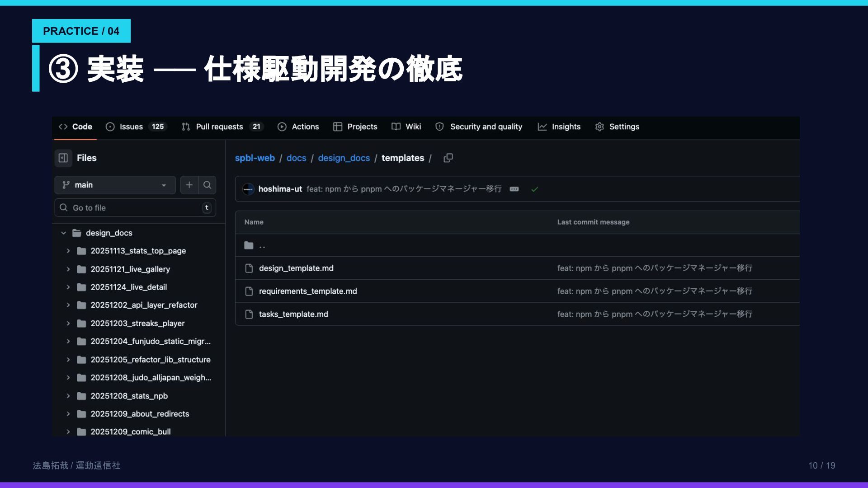Go to spbl-web breadcrumb link
The width and height of the screenshot is (868, 488).
[255, 158]
